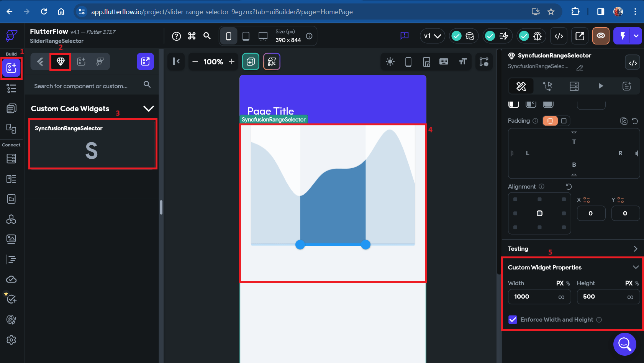644x363 pixels.
Task: Open the Backend Query tab
Action: tap(574, 86)
